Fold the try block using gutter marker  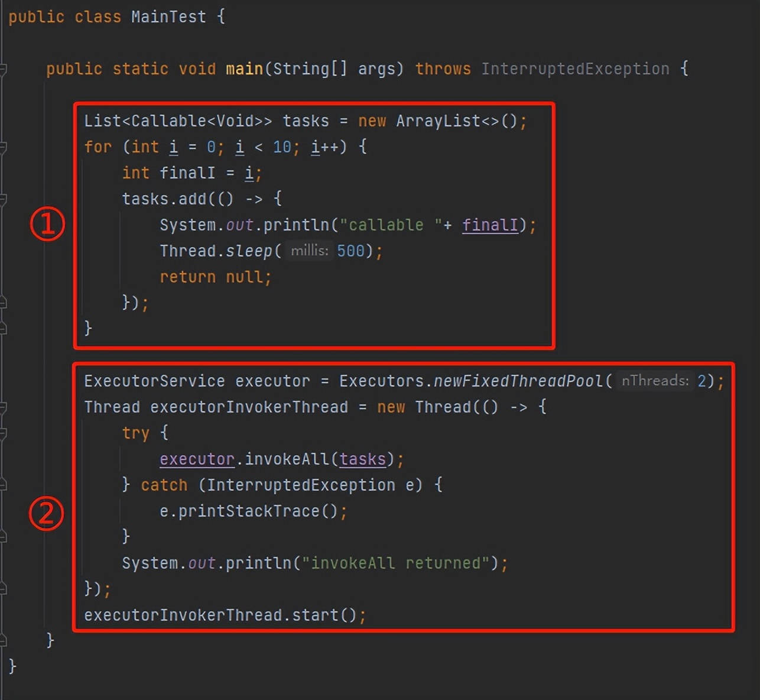[2, 433]
